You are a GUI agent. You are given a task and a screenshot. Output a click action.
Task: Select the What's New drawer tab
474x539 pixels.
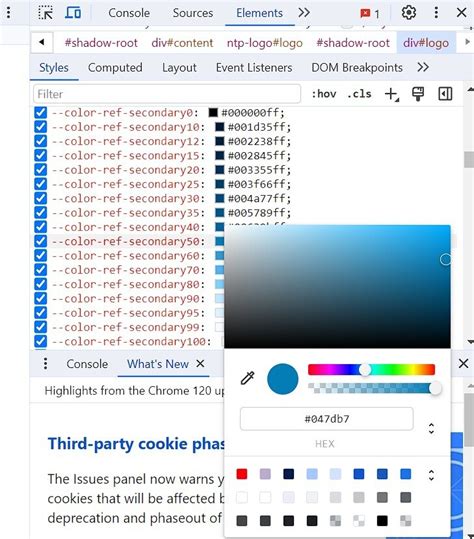tap(158, 364)
